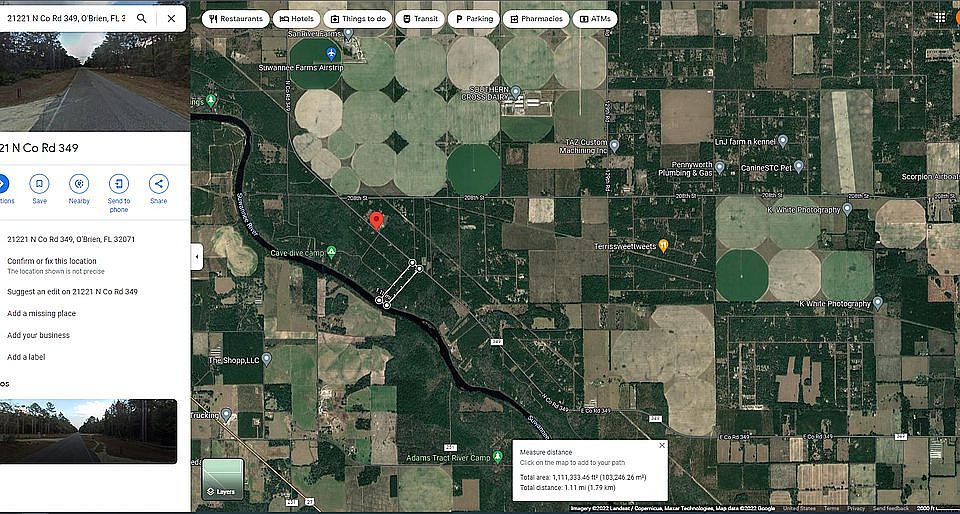
Task: Click the CanineSTC Pet marker
Action: (798, 166)
